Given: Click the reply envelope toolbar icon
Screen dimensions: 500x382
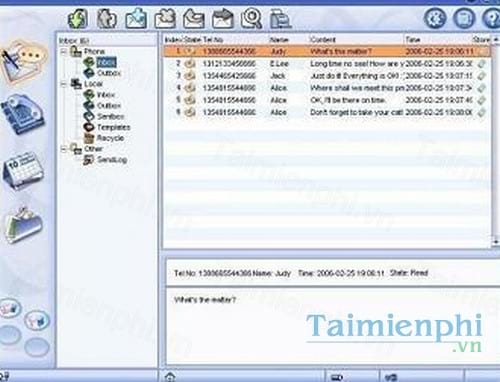Looking at the screenshot, I should pyautogui.click(x=194, y=18).
